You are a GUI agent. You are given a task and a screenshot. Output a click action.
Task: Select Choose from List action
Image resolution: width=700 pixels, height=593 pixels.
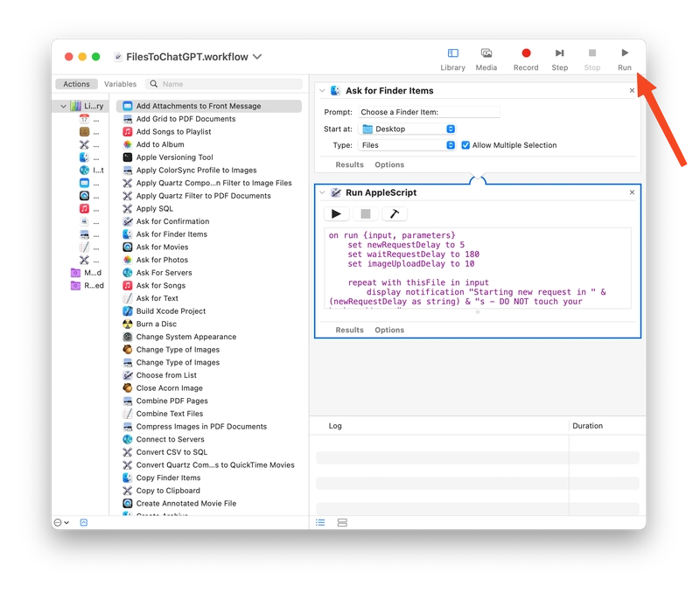point(166,375)
